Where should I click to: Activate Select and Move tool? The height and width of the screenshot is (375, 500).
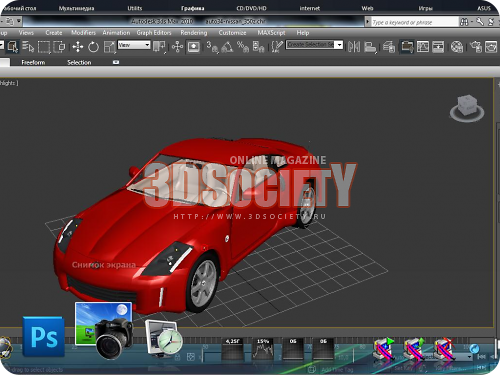point(78,47)
